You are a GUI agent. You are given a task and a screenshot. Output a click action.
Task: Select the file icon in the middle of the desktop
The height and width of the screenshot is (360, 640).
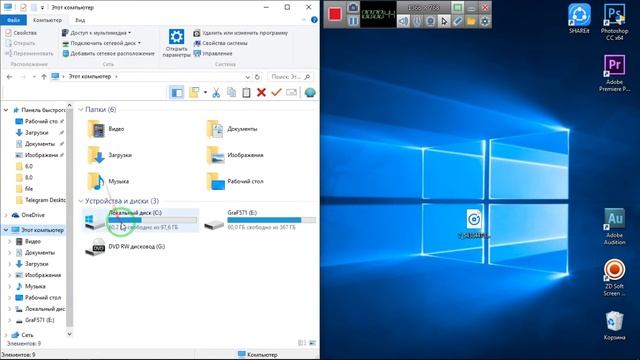click(x=473, y=224)
